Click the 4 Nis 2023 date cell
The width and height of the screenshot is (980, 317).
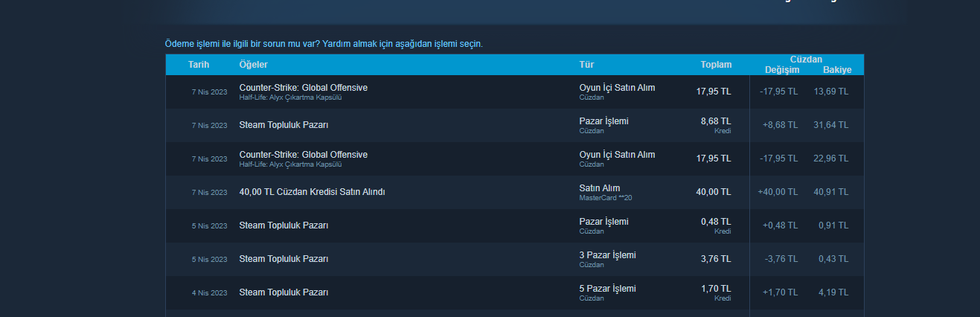209,293
